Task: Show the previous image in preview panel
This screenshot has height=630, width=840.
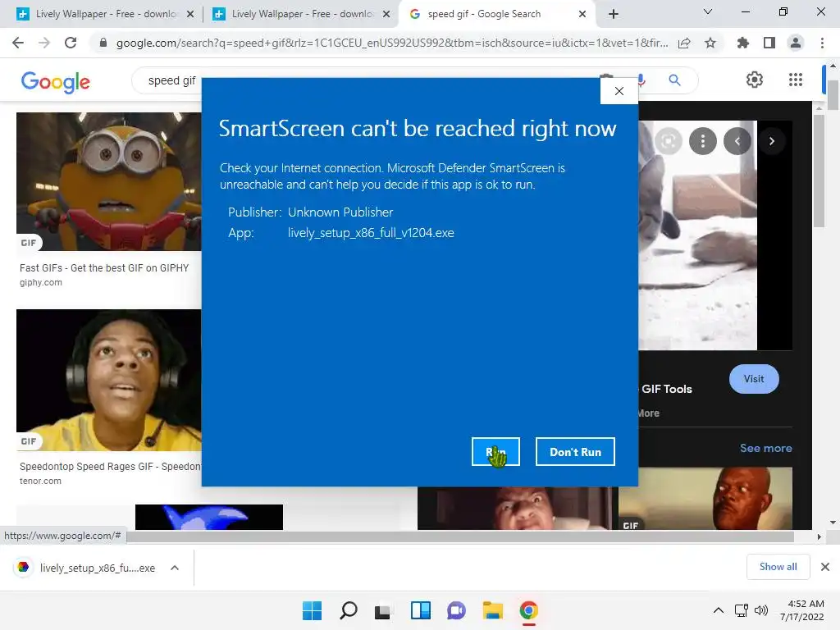Action: (x=737, y=141)
